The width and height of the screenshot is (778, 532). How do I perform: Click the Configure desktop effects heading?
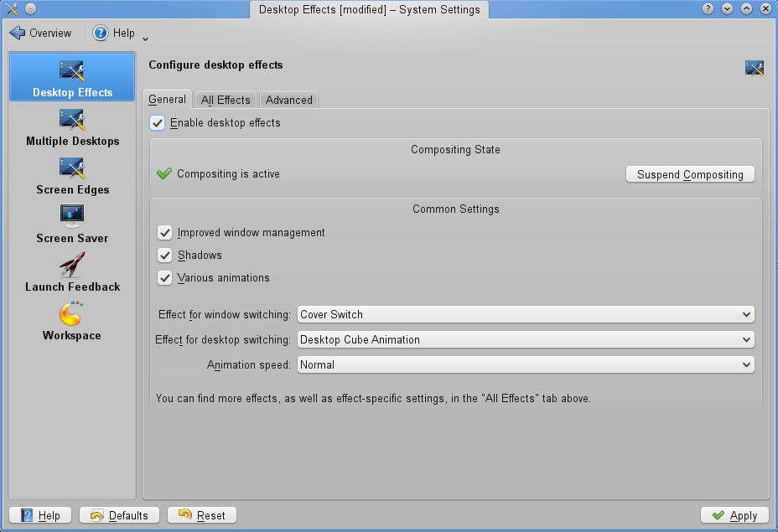215,65
